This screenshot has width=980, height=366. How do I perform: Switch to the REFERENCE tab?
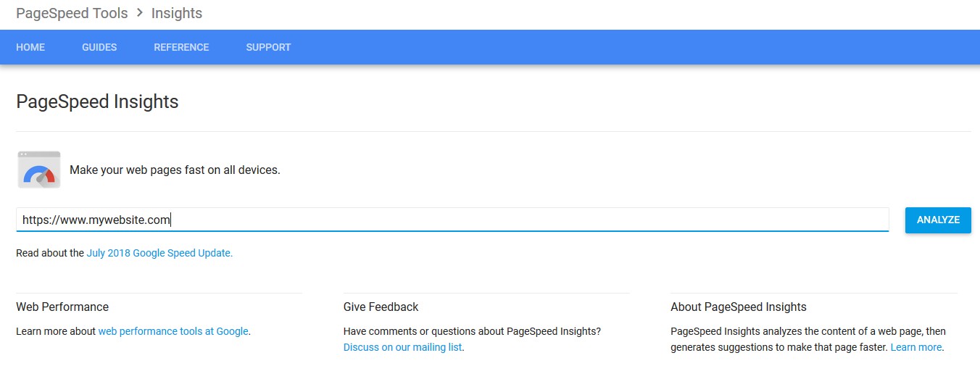(181, 47)
